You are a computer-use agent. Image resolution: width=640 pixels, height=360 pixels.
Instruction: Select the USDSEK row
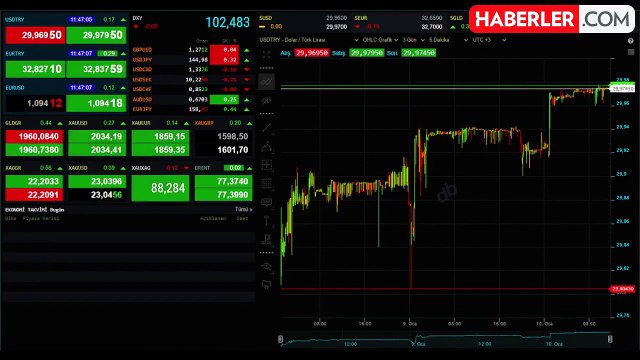(x=191, y=80)
